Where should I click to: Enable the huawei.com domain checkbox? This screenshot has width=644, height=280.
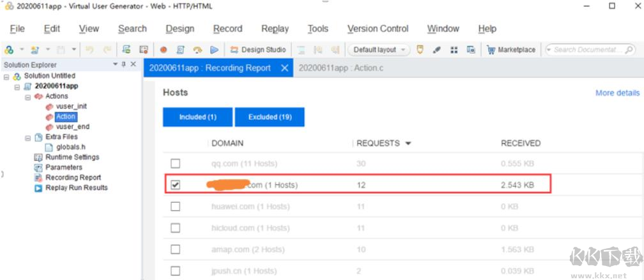pyautogui.click(x=176, y=207)
